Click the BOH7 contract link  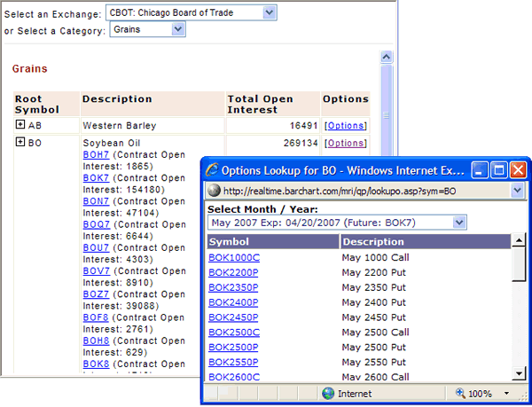[96, 154]
